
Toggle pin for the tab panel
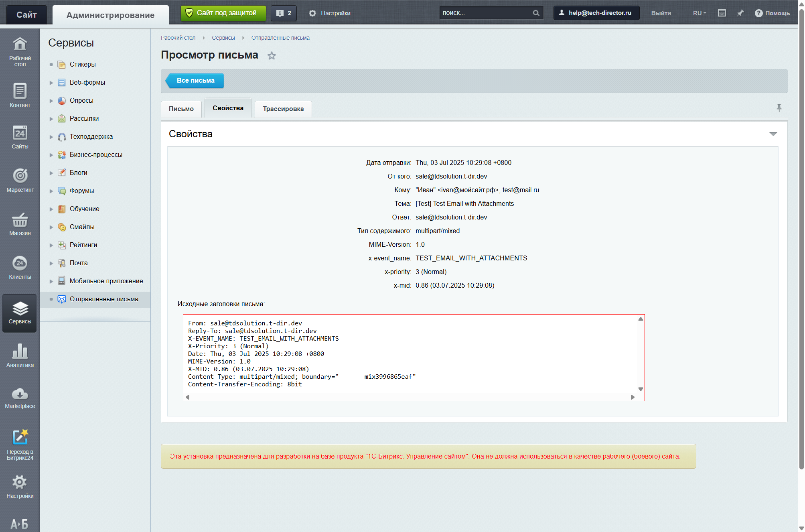coord(779,108)
